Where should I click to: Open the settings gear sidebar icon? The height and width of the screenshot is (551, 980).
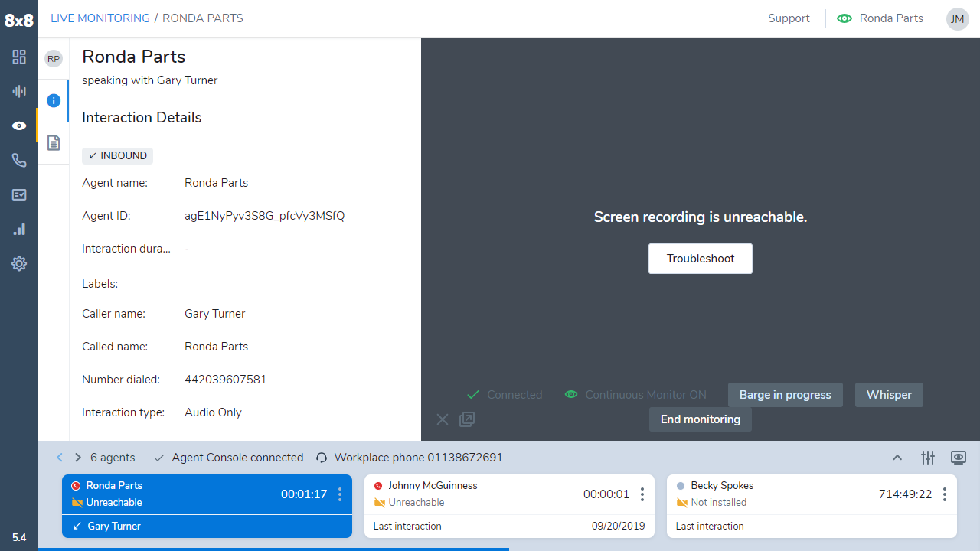click(x=19, y=264)
